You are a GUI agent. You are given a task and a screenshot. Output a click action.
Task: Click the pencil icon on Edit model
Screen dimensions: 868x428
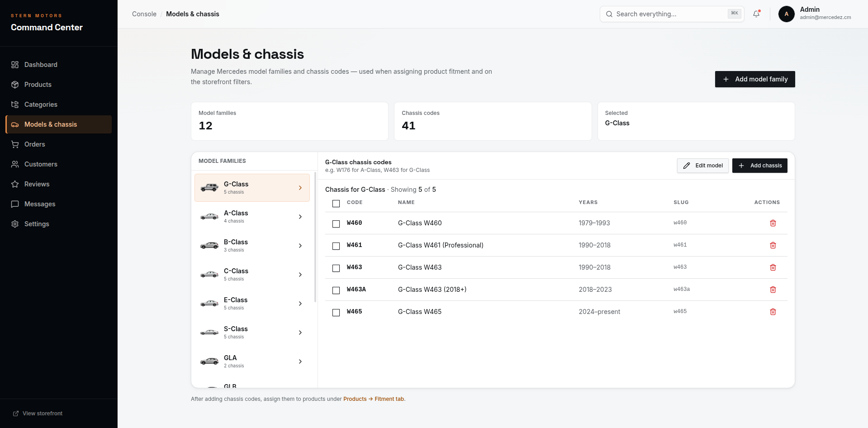pyautogui.click(x=687, y=166)
